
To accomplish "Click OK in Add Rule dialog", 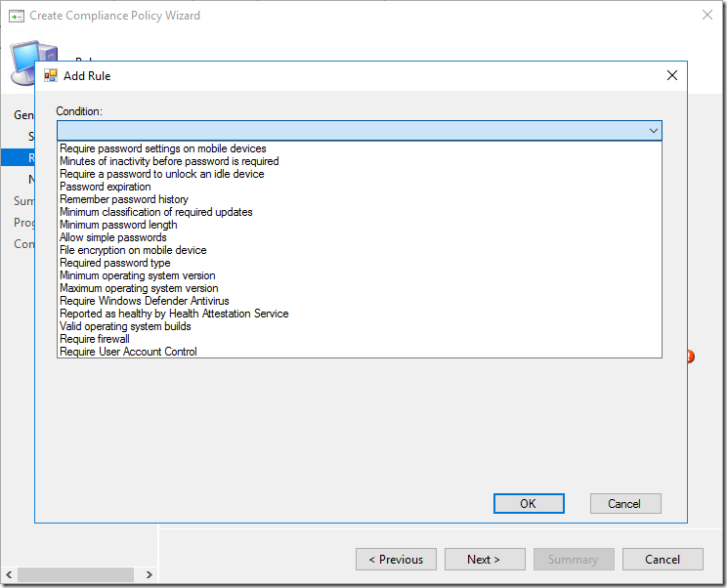I will tap(528, 504).
